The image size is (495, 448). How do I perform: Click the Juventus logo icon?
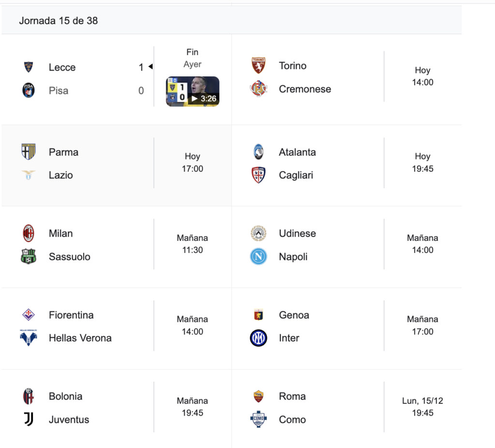click(29, 419)
